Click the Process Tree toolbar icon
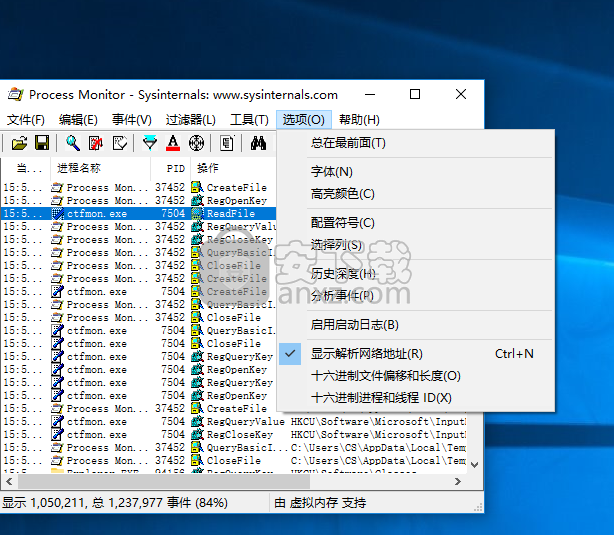Viewport: 614px width, 535px height. pyautogui.click(x=226, y=143)
